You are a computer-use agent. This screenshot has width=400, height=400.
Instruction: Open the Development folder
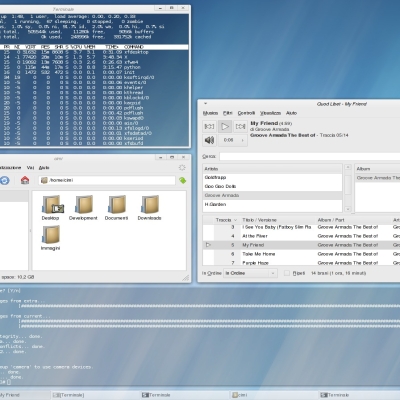click(x=83, y=208)
